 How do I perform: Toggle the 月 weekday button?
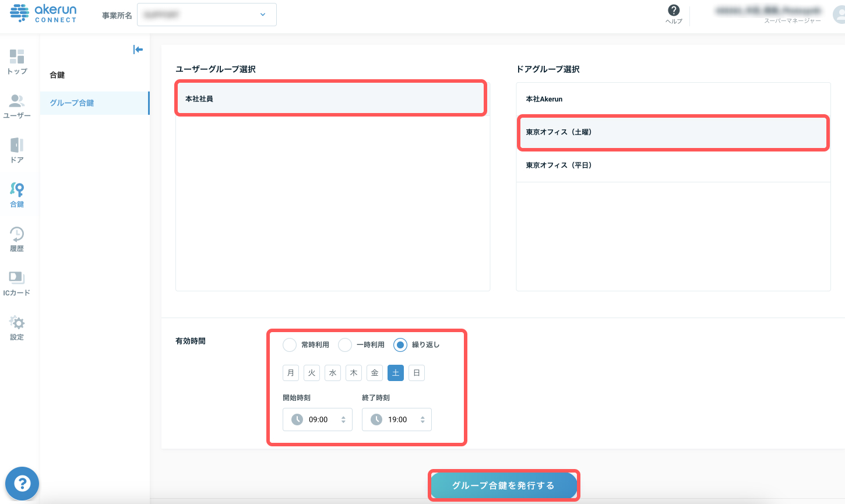point(291,373)
